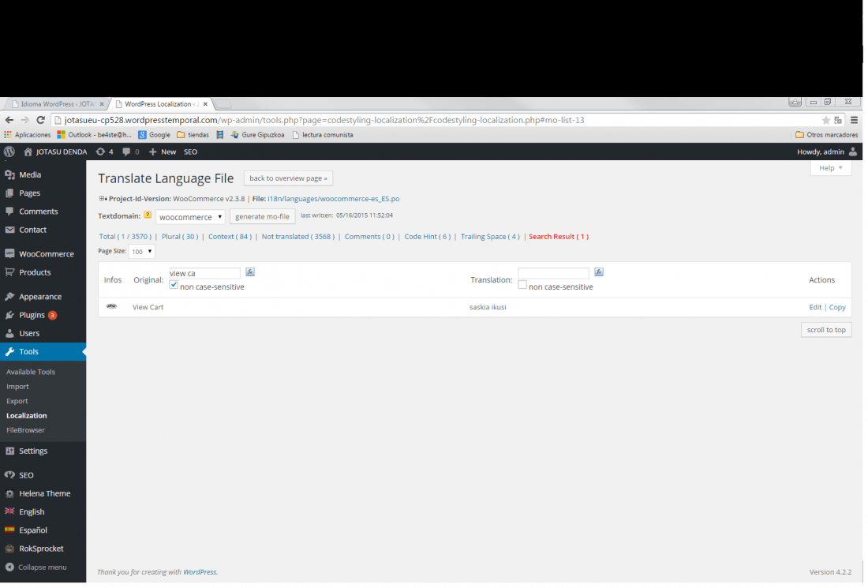This screenshot has height=588, width=868.
Task: Open the Helena Theme gear item
Action: [43, 496]
